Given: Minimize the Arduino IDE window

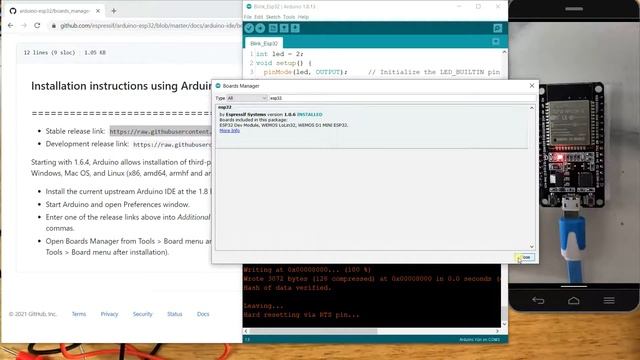Looking at the screenshot, I should click(459, 7).
